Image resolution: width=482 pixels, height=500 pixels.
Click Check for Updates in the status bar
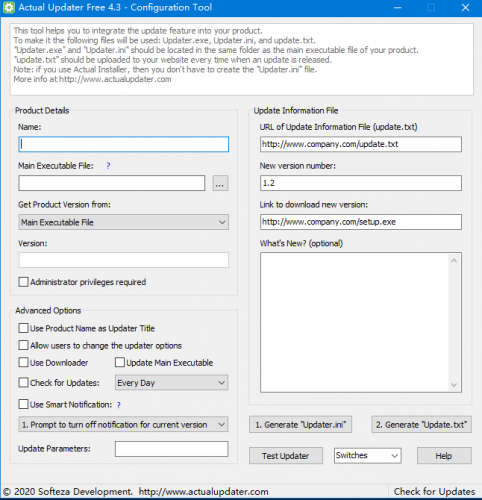(x=434, y=492)
